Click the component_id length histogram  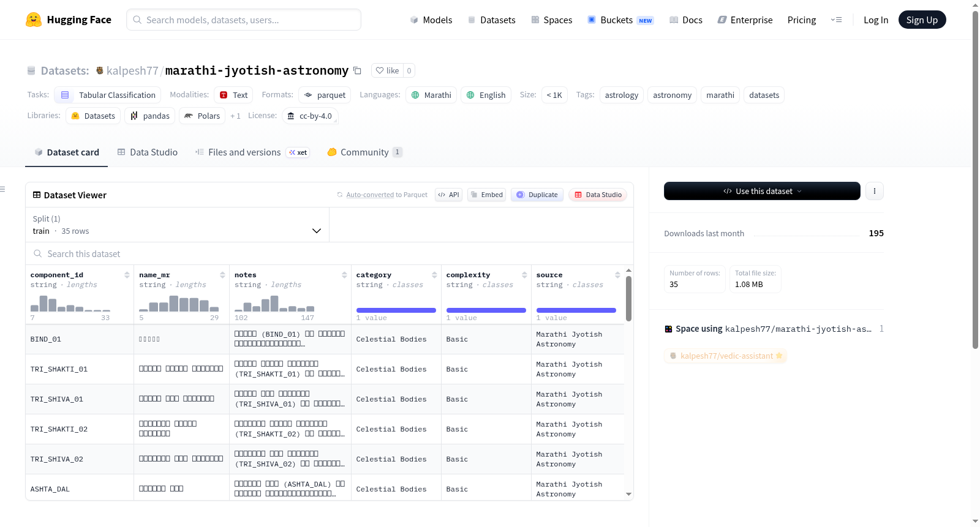point(70,304)
